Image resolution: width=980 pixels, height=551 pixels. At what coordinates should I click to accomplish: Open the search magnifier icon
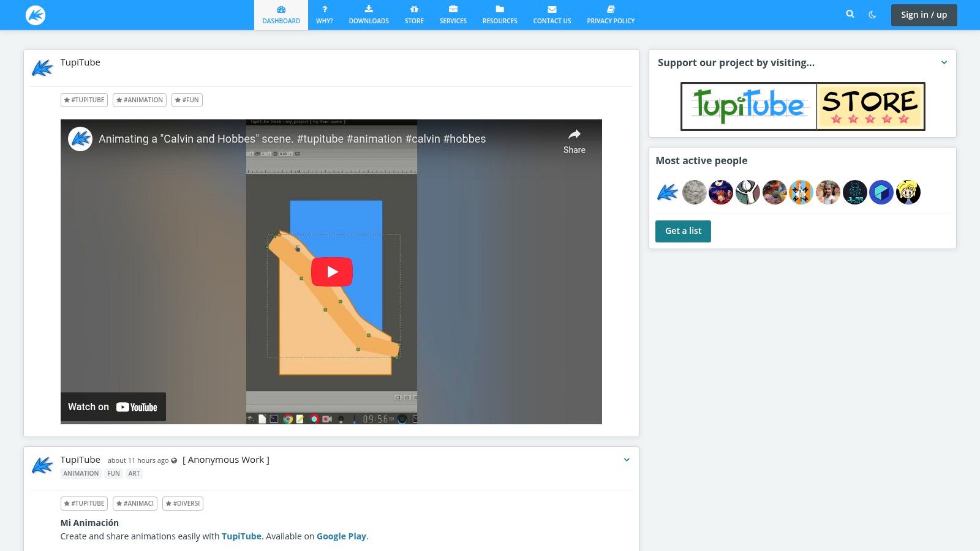pos(850,14)
